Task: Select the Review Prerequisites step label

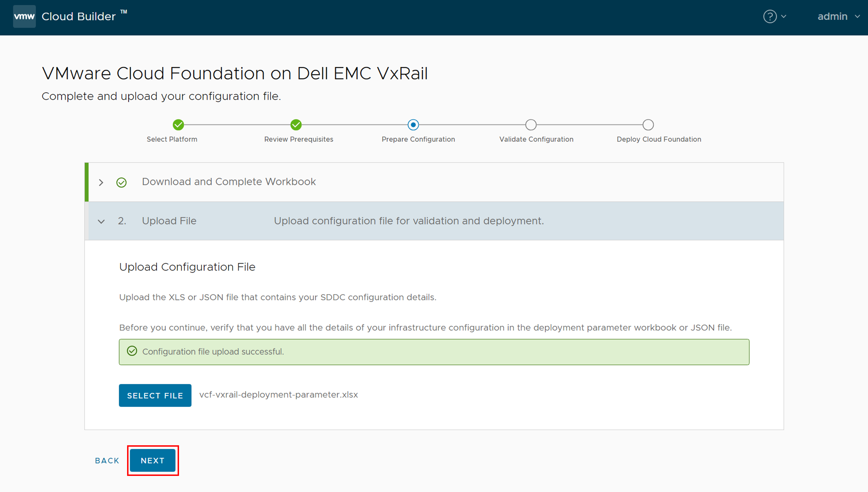Action: (299, 139)
